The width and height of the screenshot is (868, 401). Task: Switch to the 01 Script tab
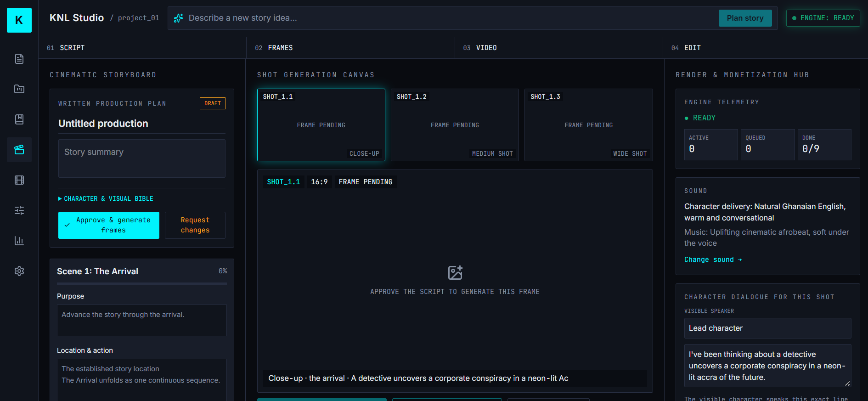142,48
